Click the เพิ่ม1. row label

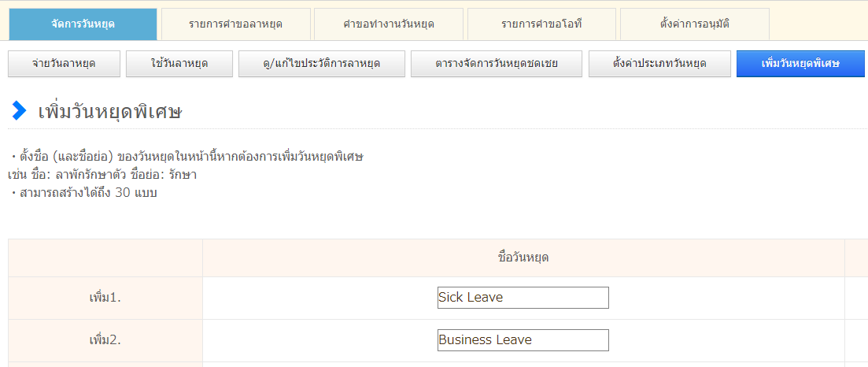click(x=105, y=298)
